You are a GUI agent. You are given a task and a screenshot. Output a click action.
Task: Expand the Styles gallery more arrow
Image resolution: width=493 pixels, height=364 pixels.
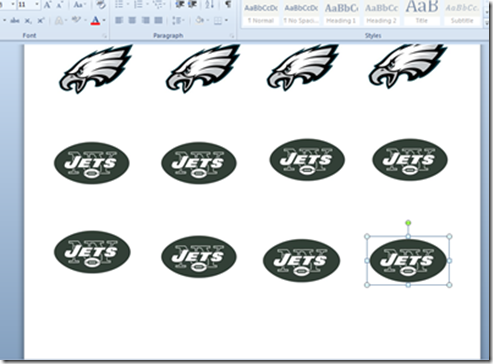pyautogui.click(x=487, y=23)
